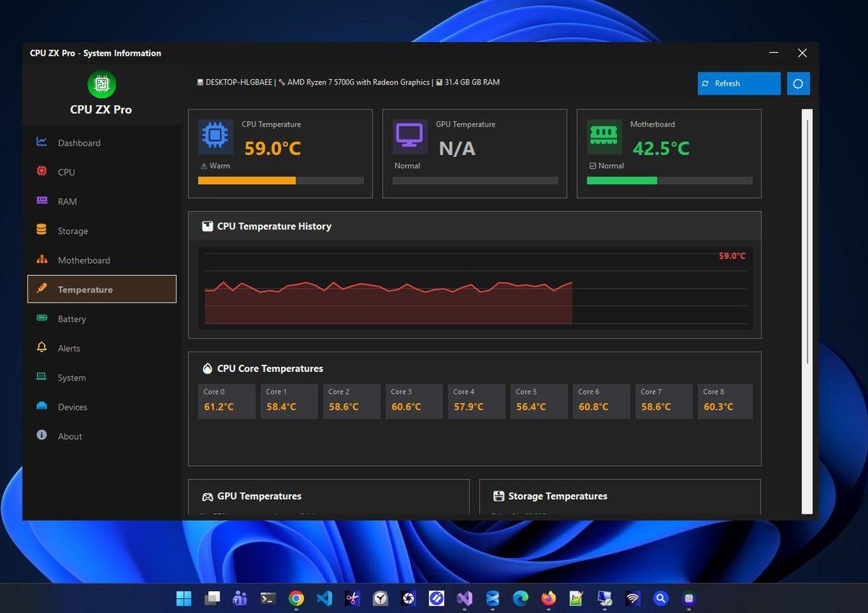
Task: Click the red CPU chip sidebar icon
Action: coord(42,172)
